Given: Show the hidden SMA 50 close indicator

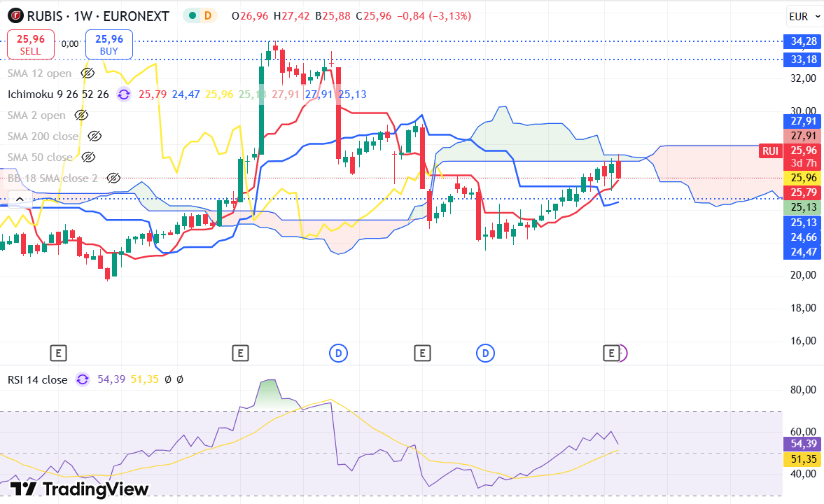Looking at the screenshot, I should [88, 157].
